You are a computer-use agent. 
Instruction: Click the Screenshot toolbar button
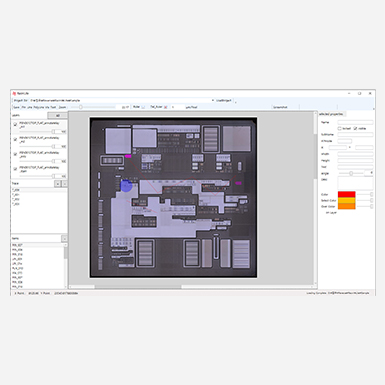pyautogui.click(x=280, y=107)
